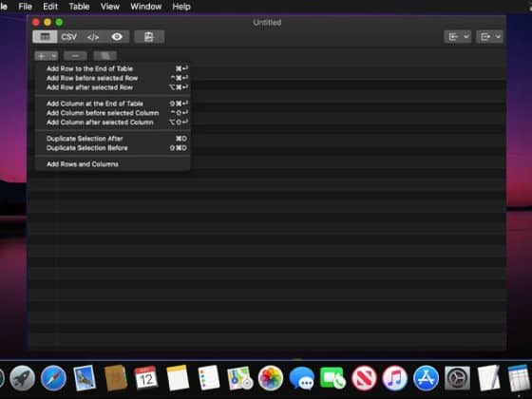Choose Add Row before selected Row

tap(113, 78)
